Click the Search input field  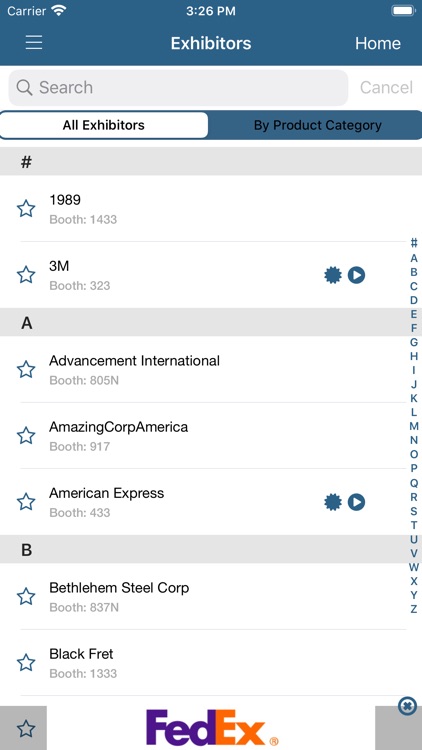[x=178, y=88]
